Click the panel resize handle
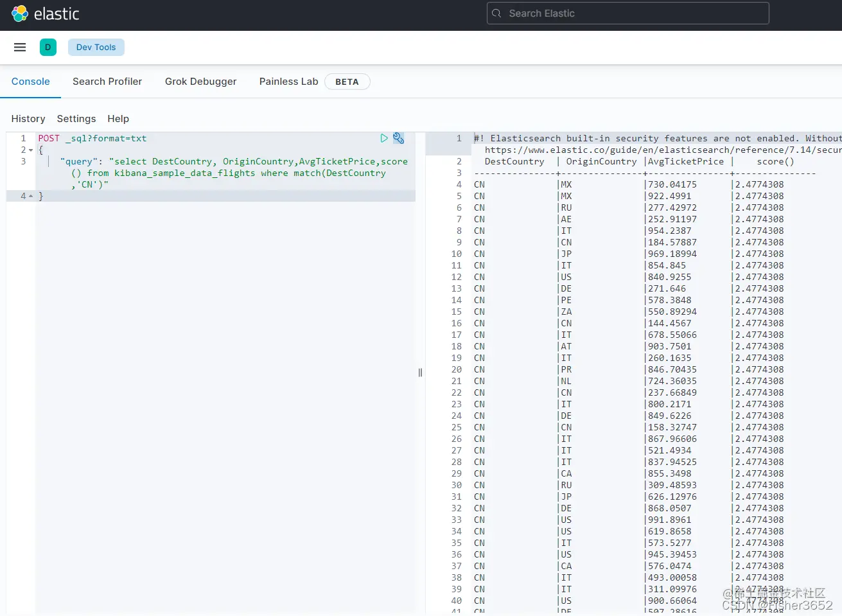Image resolution: width=842 pixels, height=616 pixels. coord(420,373)
